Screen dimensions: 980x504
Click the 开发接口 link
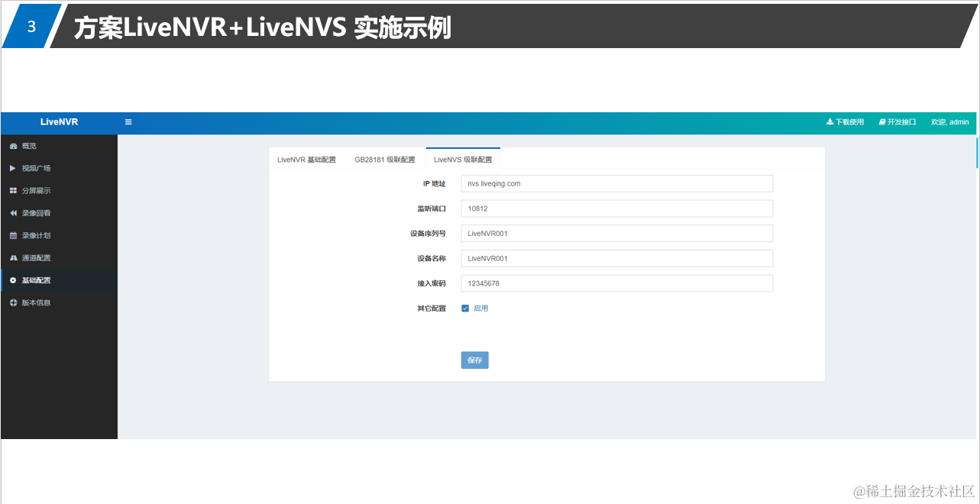click(898, 122)
